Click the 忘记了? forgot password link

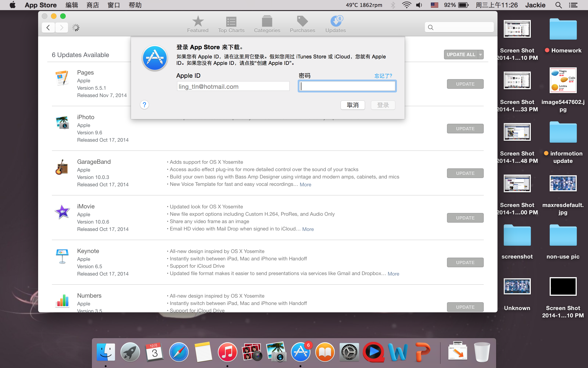[383, 76]
